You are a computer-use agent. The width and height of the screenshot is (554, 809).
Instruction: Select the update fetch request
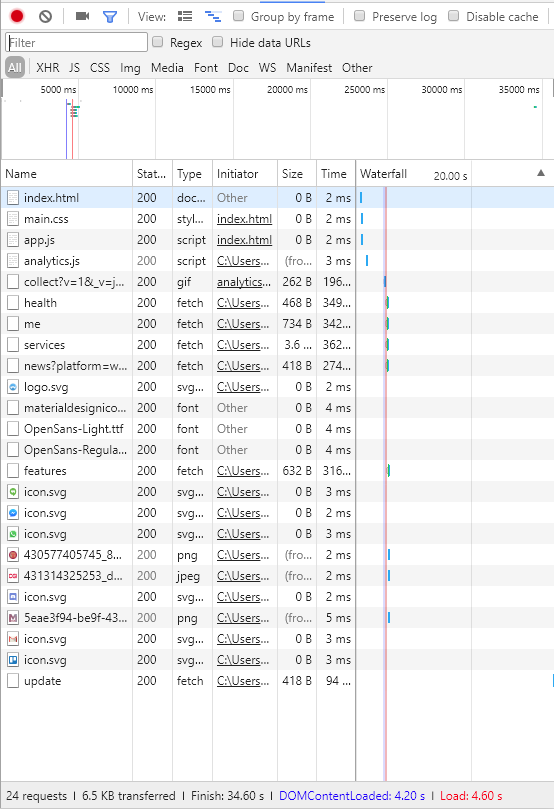(x=277, y=681)
